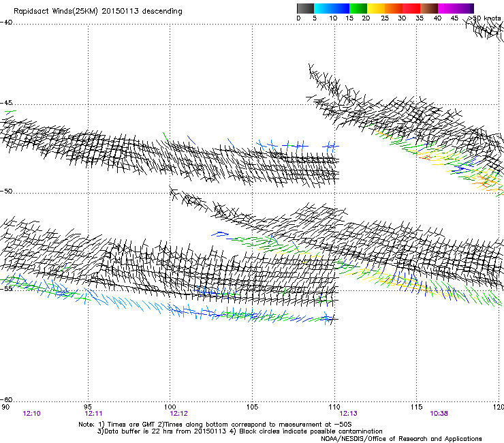The width and height of the screenshot is (504, 443).
Task: Click the 12:13 pass time label
Action: tap(349, 414)
